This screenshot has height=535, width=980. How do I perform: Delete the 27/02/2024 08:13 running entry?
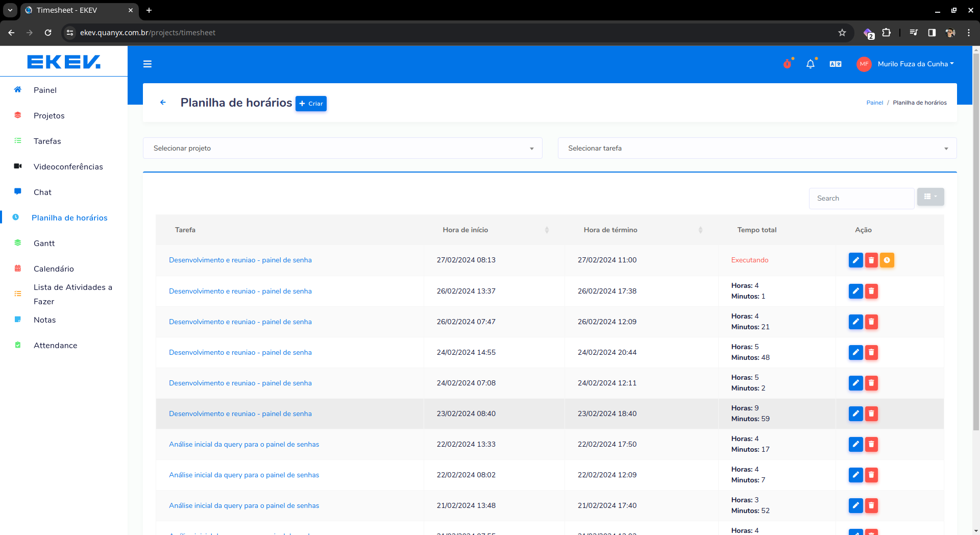pos(871,260)
